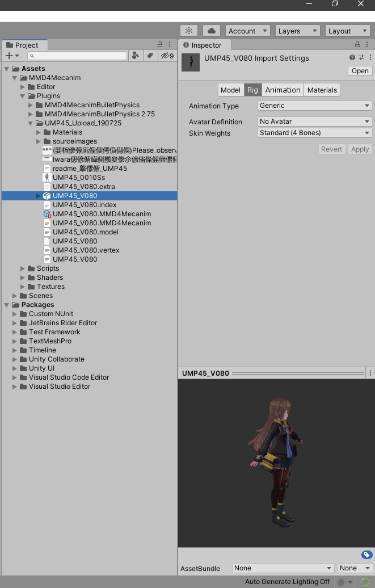
Task: Click the search by type filter icon
Action: (x=136, y=56)
